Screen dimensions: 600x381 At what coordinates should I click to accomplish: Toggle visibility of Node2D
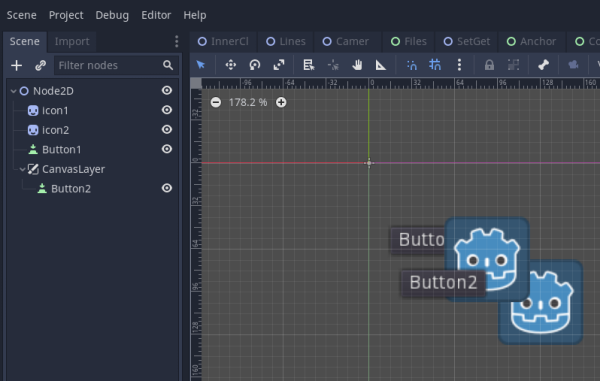pos(167,90)
